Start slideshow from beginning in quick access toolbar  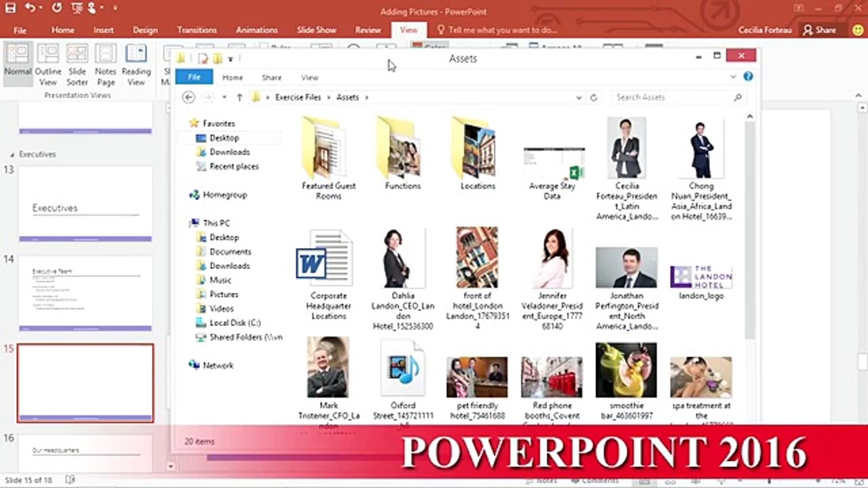[x=78, y=8]
